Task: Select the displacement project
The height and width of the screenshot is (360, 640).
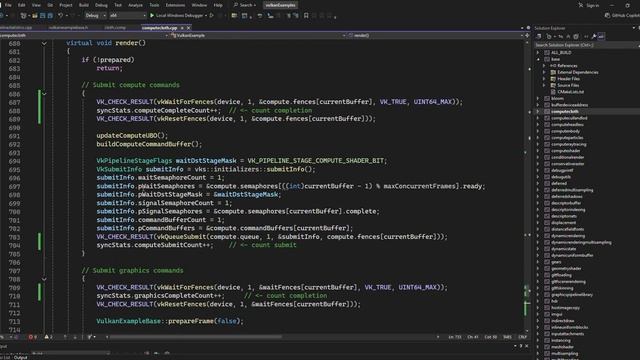Action: (x=563, y=222)
